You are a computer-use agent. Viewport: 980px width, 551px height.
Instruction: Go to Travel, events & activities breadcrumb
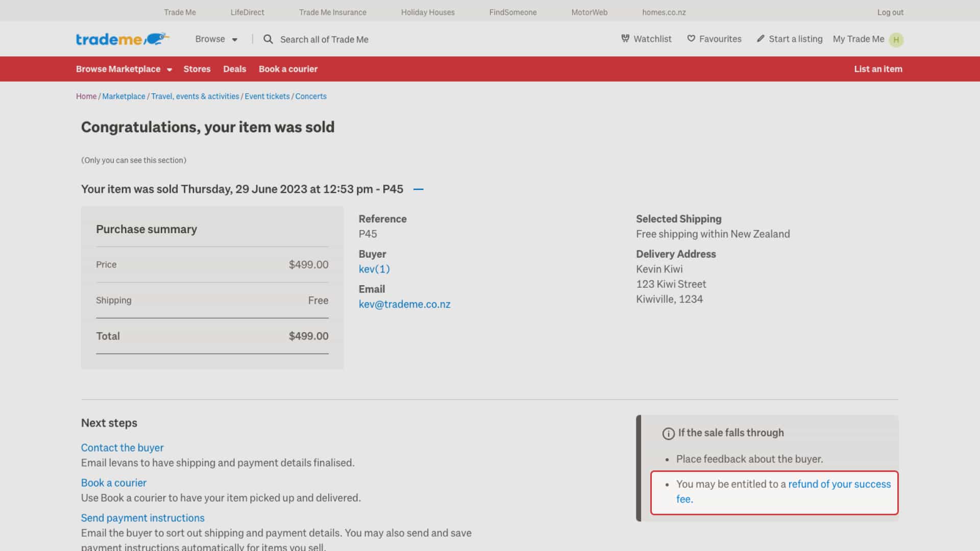(195, 96)
